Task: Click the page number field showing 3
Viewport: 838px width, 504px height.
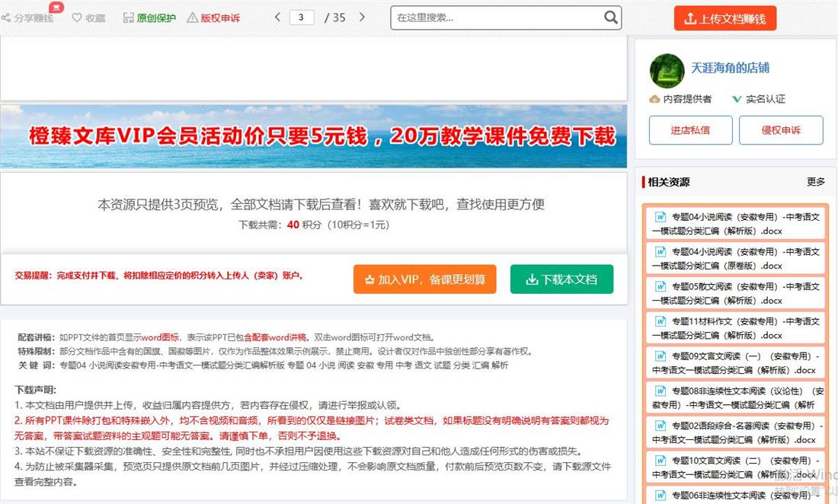Action: (302, 17)
